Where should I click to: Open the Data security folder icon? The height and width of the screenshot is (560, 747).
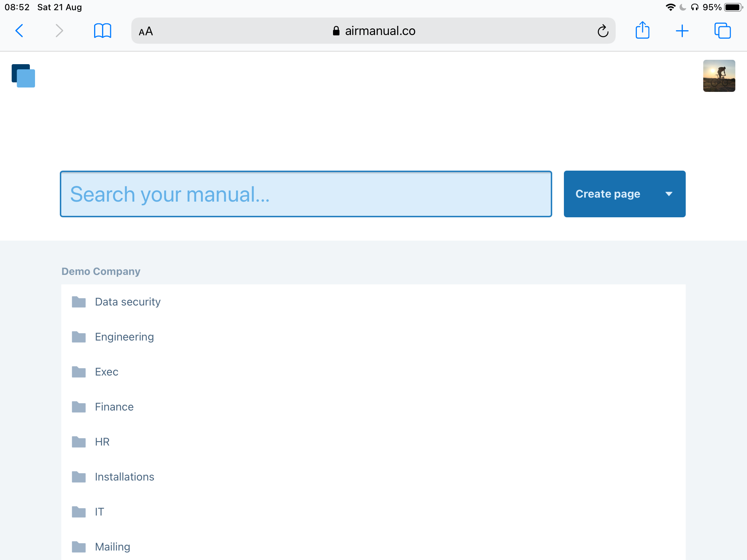coord(78,302)
